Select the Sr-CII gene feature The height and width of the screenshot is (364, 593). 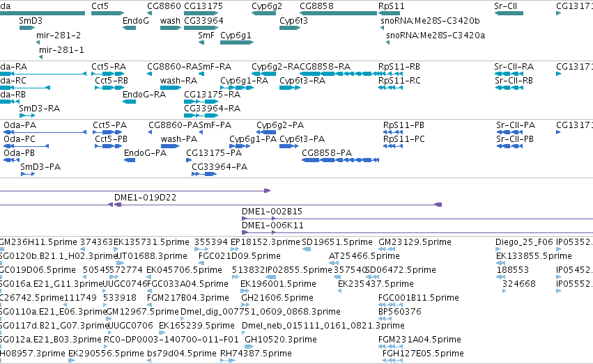click(x=509, y=13)
